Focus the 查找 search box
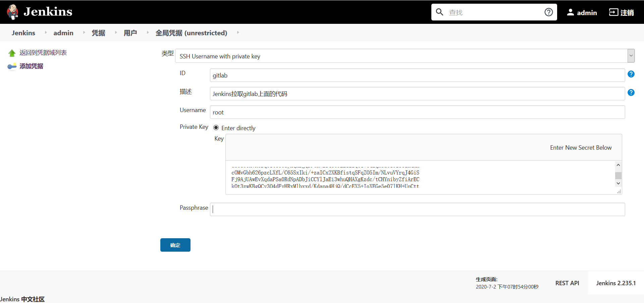Screen dimensions: 644x303 [x=494, y=12]
